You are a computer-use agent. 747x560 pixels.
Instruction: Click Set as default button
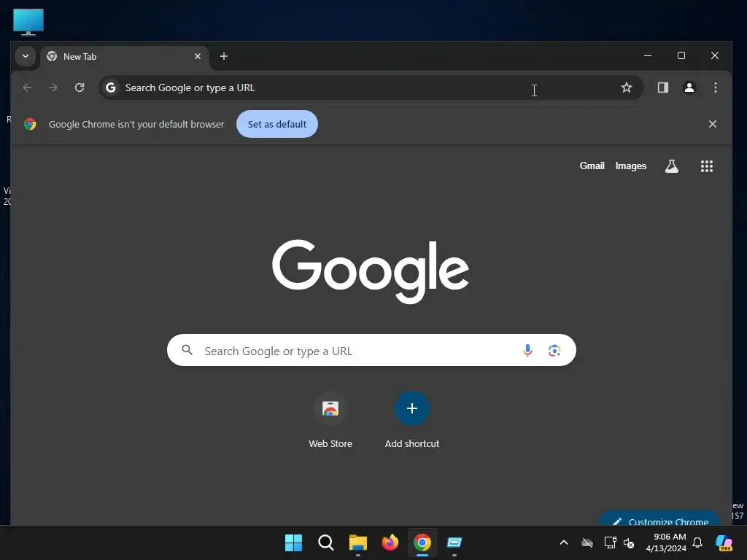[x=277, y=124]
